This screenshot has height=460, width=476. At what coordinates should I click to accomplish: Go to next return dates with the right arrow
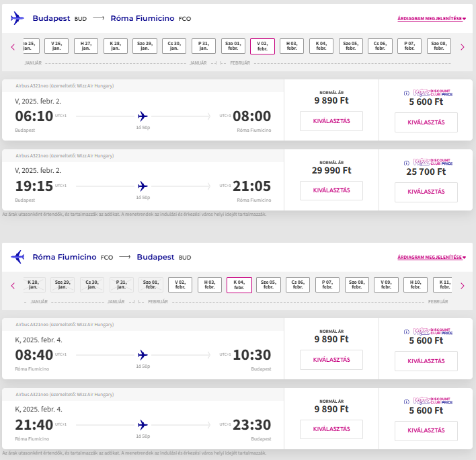coord(462,286)
